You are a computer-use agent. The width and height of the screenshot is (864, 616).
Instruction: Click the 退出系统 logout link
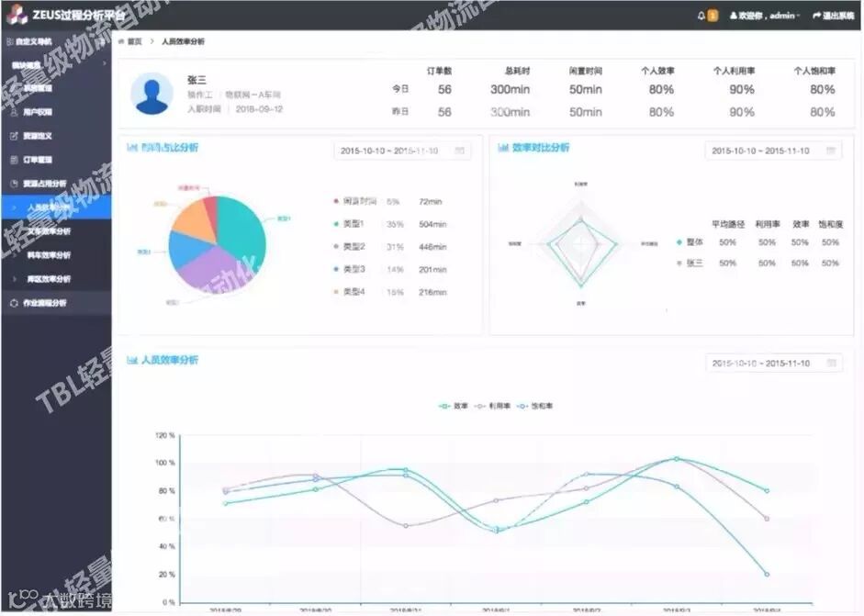[833, 16]
